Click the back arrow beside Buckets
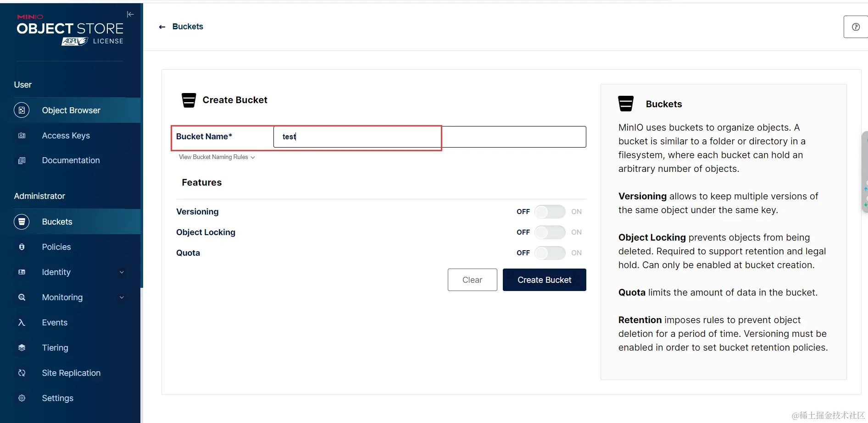Image resolution: width=868 pixels, height=423 pixels. coord(162,27)
